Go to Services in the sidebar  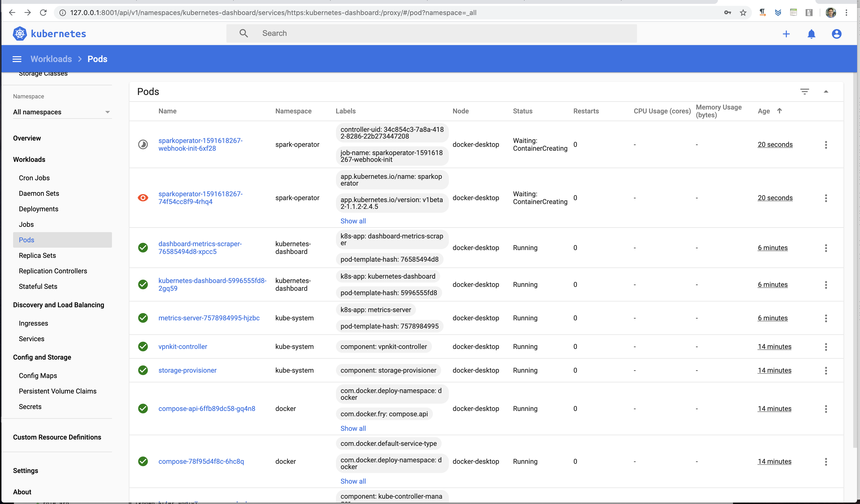(x=32, y=339)
